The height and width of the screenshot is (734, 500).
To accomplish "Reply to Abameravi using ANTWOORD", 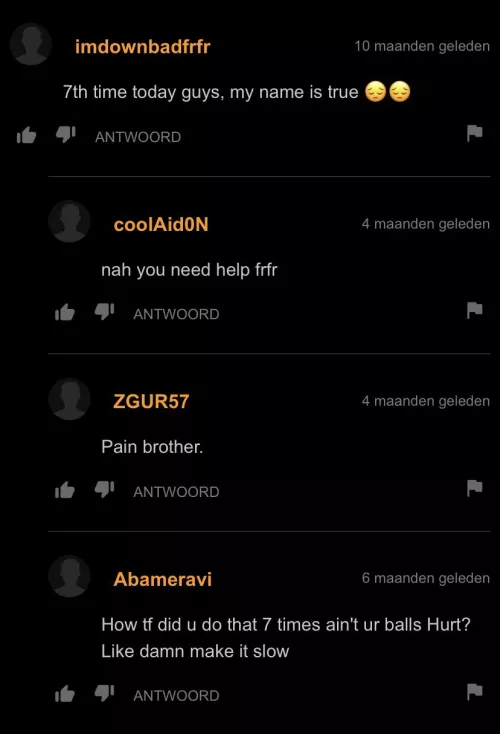I will coord(176,696).
